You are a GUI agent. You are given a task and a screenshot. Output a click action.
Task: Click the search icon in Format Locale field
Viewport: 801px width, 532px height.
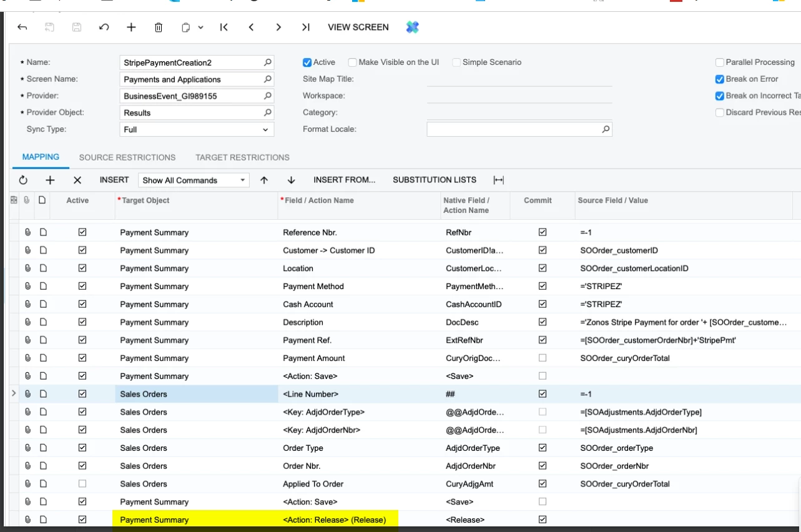coord(605,129)
